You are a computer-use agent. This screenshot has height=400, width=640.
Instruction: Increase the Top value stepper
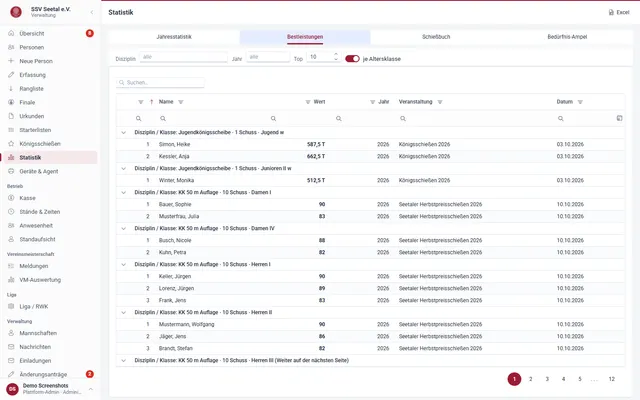(x=336, y=54)
